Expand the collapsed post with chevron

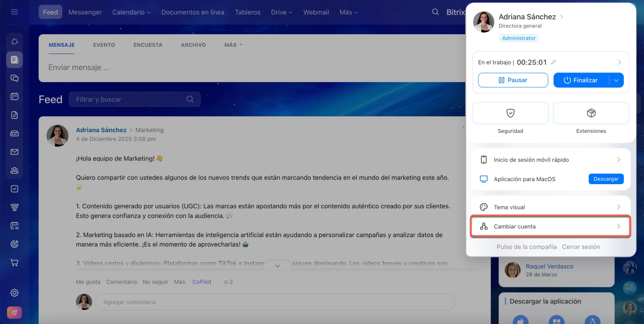point(277,266)
